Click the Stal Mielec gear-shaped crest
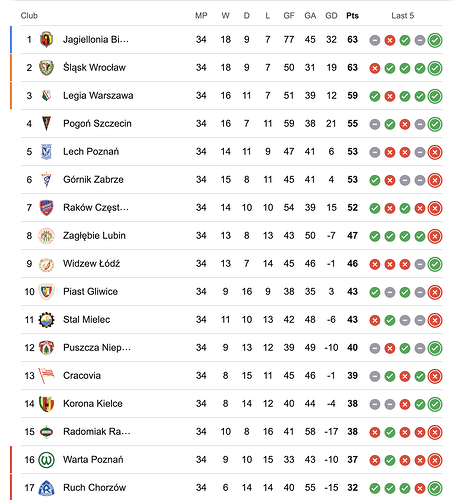This screenshot has width=463, height=500. (x=46, y=320)
